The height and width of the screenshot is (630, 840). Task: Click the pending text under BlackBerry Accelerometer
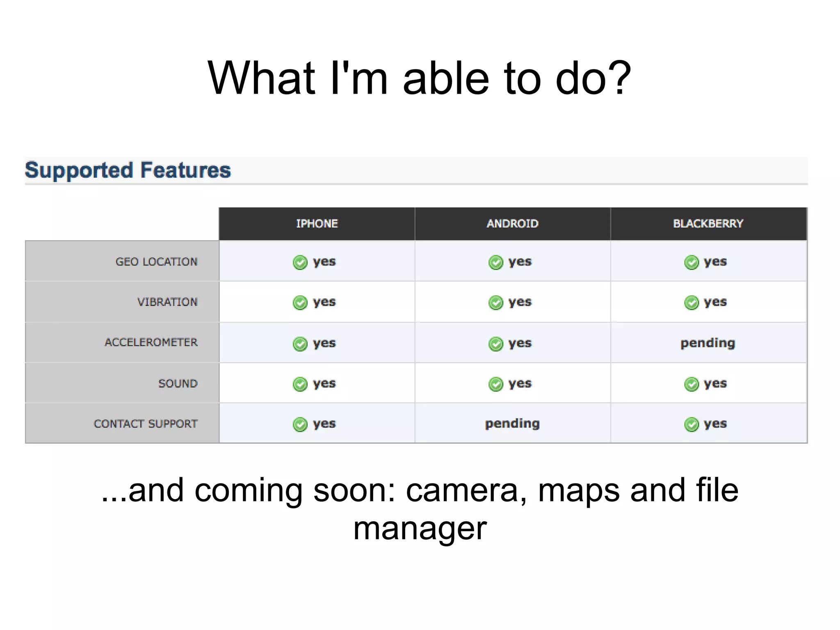[x=708, y=343]
